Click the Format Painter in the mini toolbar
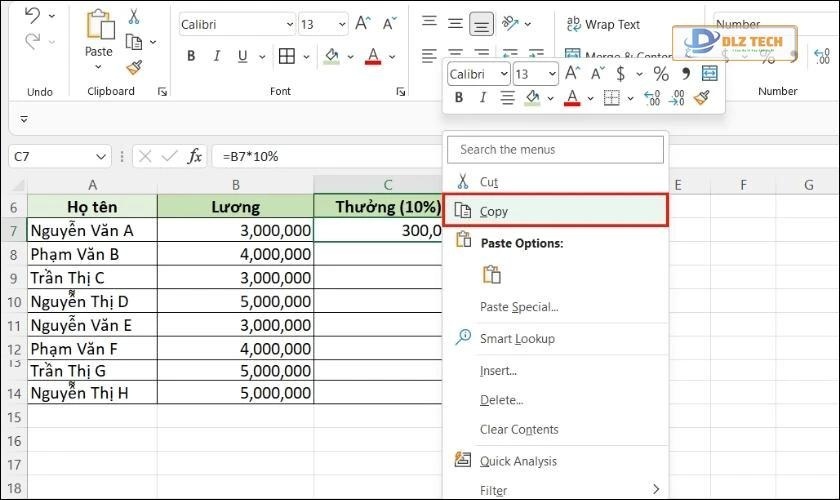 (702, 98)
